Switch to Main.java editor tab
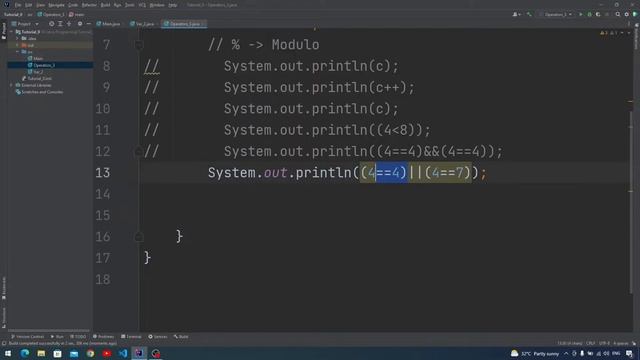The image size is (640, 360). coord(109,24)
